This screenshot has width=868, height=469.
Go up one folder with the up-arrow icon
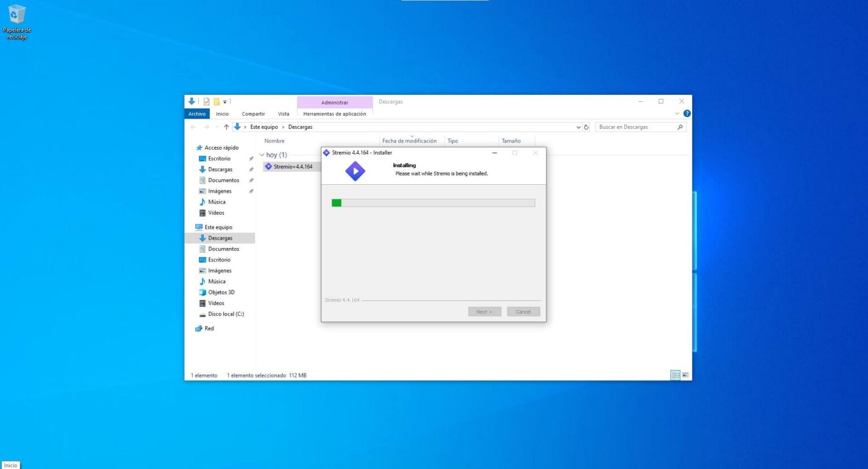(227, 127)
